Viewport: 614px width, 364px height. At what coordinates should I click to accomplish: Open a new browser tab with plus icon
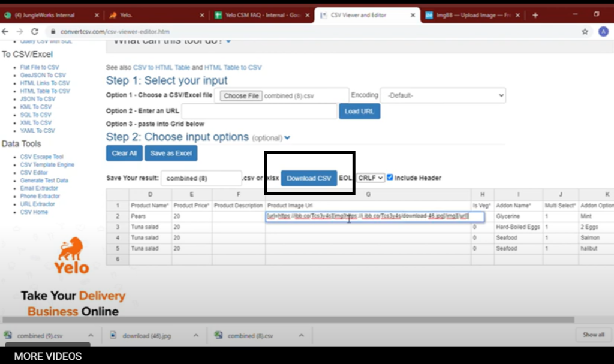click(x=535, y=15)
